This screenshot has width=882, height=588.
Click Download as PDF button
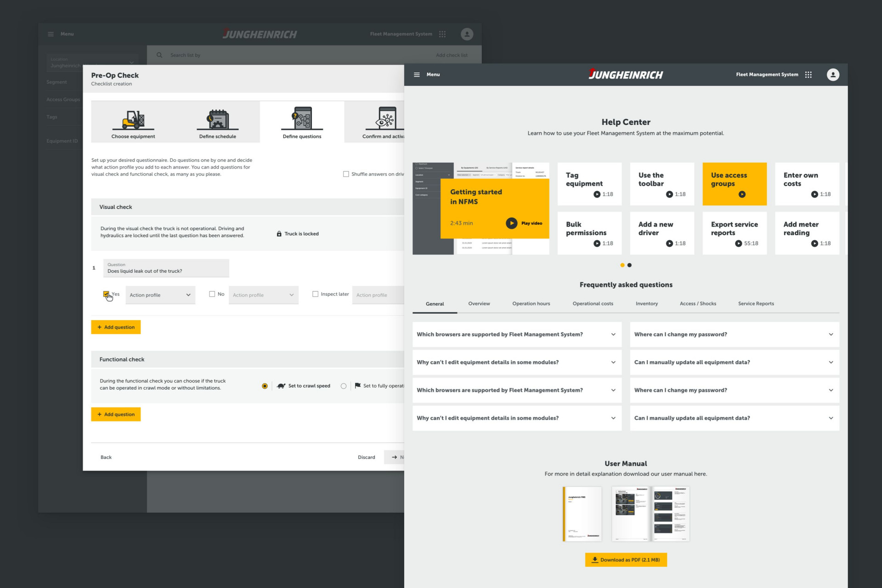(626, 560)
